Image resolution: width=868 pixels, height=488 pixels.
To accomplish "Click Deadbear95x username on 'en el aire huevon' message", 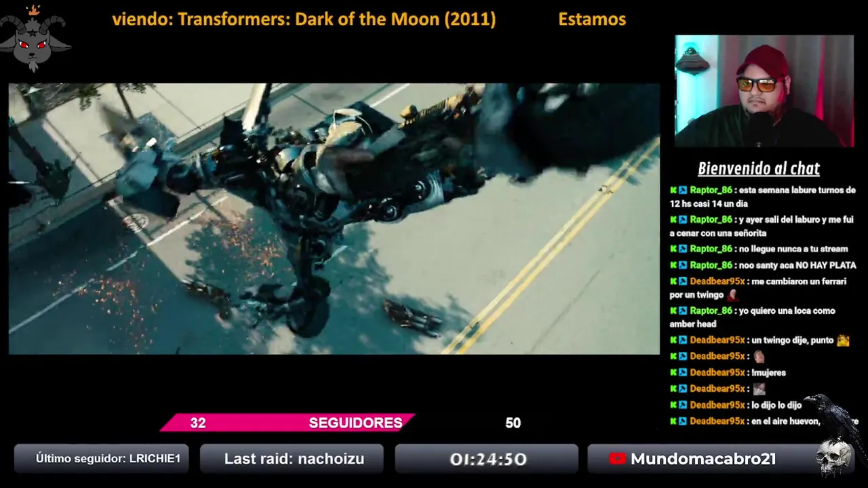I will click(x=717, y=421).
